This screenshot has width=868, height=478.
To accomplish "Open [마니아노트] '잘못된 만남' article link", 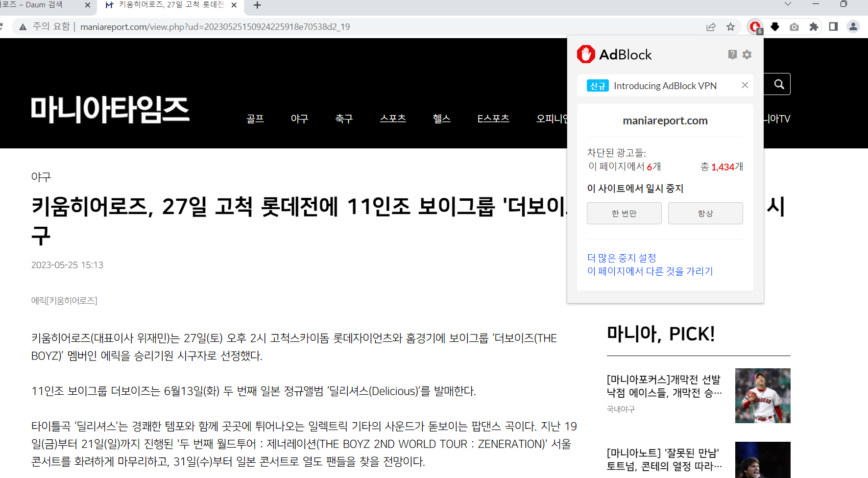I will pyautogui.click(x=664, y=459).
